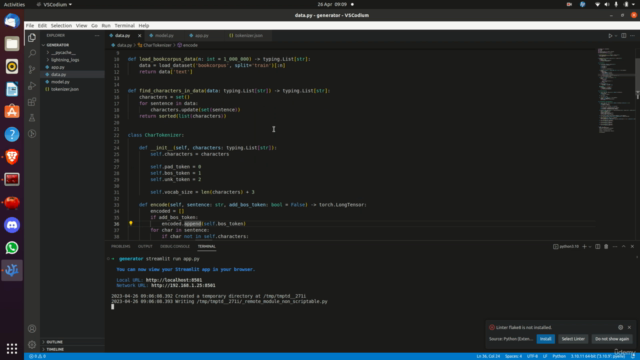Open editor more actions ellipsis
Screen dimensions: 640x360
point(632,36)
